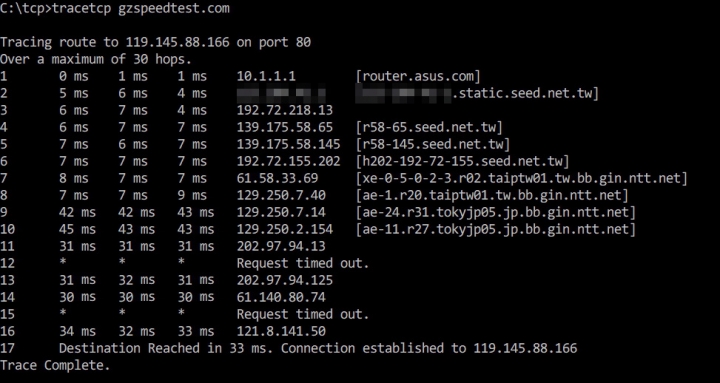Click the ae-11.r27.tokyjp05 hostname
Viewport: 720px width, 383px height.
click(x=495, y=229)
